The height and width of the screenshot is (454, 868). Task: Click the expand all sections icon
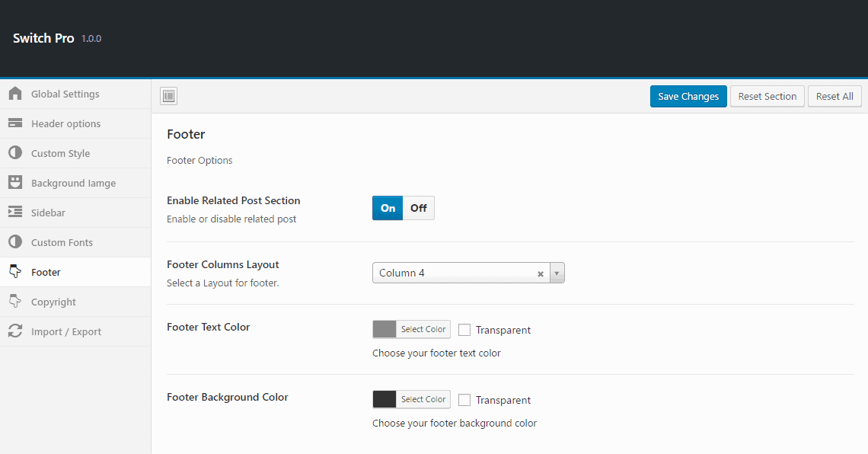(x=168, y=96)
